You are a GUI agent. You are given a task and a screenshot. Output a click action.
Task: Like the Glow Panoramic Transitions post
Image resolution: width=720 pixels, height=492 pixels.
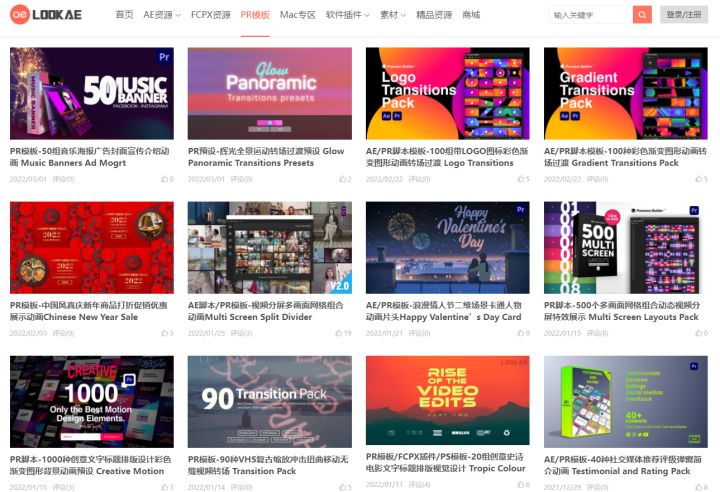(x=345, y=179)
